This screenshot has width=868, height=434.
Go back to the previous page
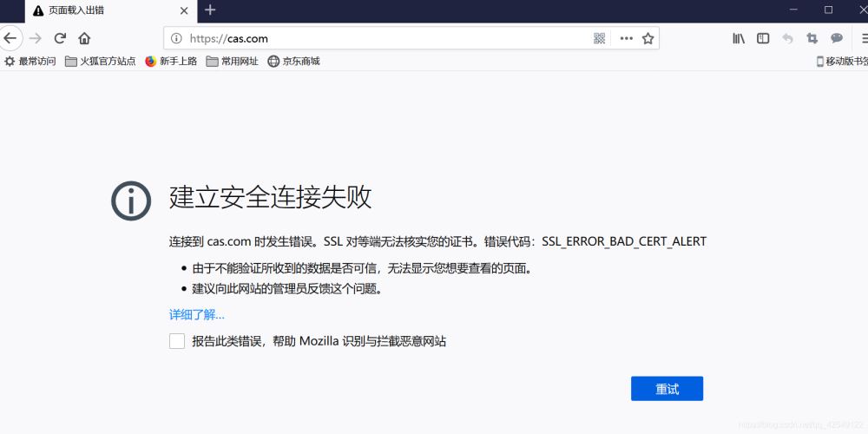tap(10, 38)
